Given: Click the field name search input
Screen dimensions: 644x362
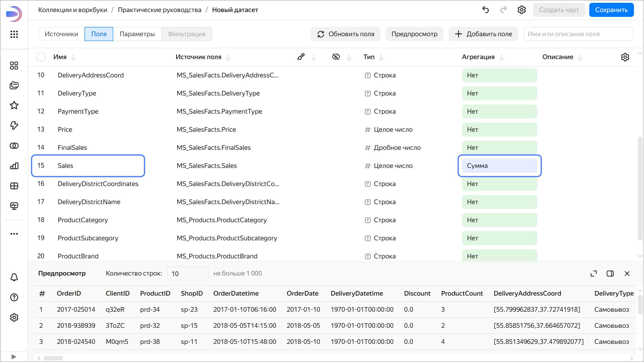Looking at the screenshot, I should tap(578, 34).
